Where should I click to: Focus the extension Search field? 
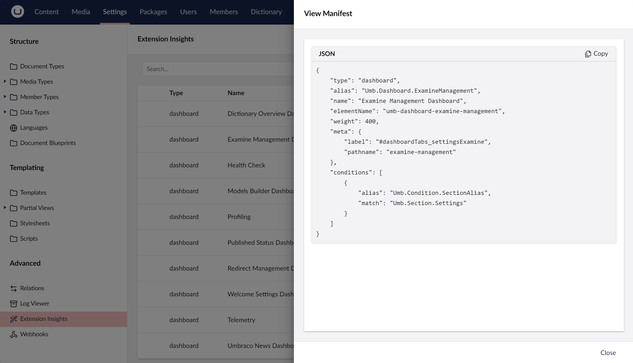coord(218,69)
